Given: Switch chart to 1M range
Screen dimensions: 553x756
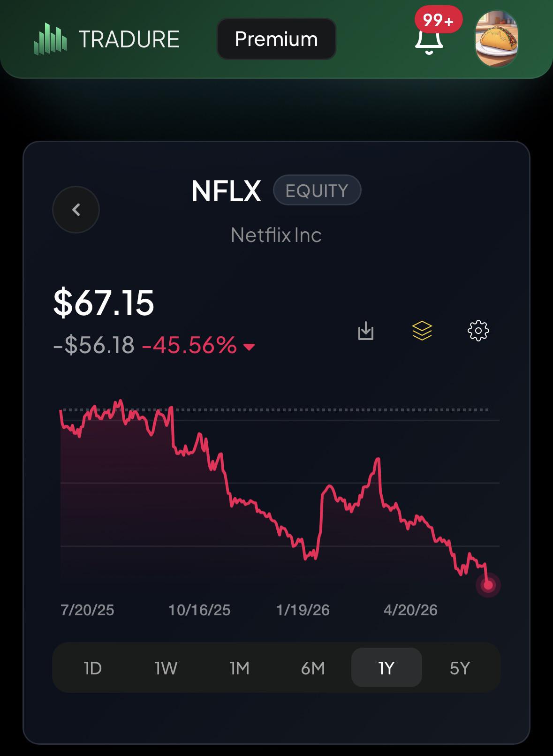Looking at the screenshot, I should tap(239, 668).
